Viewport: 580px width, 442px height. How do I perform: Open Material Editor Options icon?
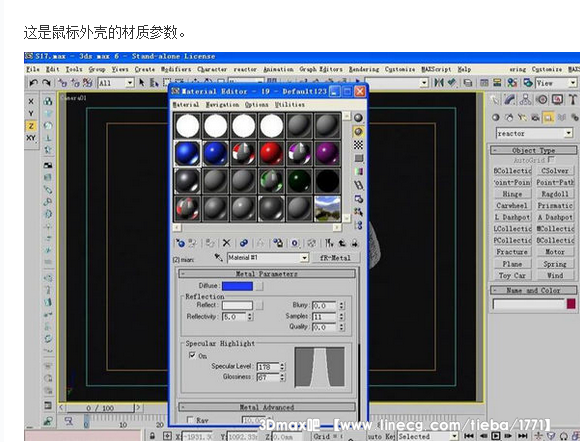pyautogui.click(x=358, y=199)
